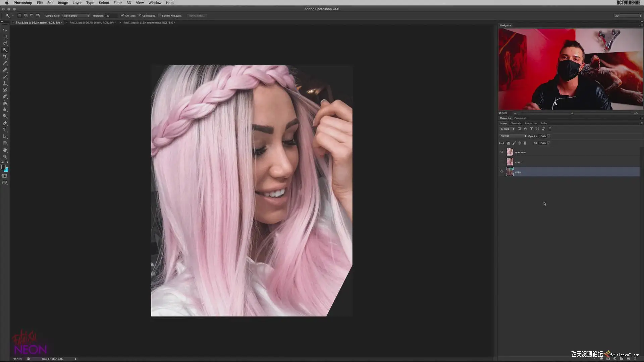This screenshot has height=362, width=644.
Task: Switch to the final2.jpg document tab
Action: 92,23
